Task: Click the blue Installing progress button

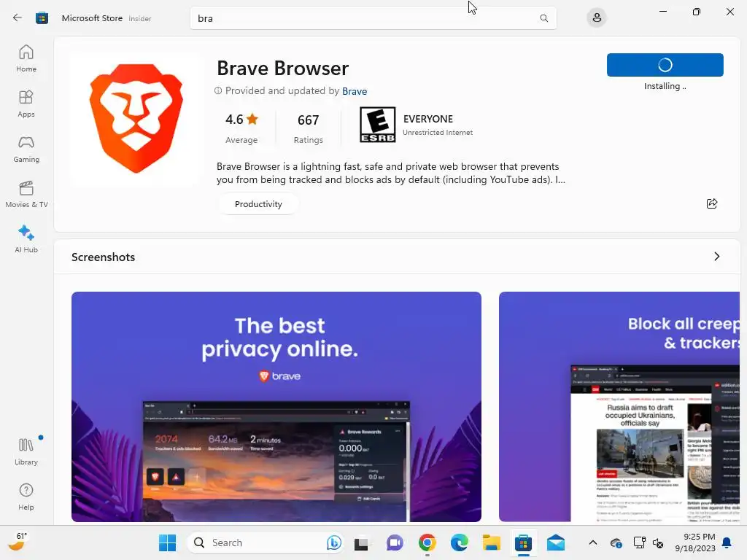Action: (x=665, y=65)
